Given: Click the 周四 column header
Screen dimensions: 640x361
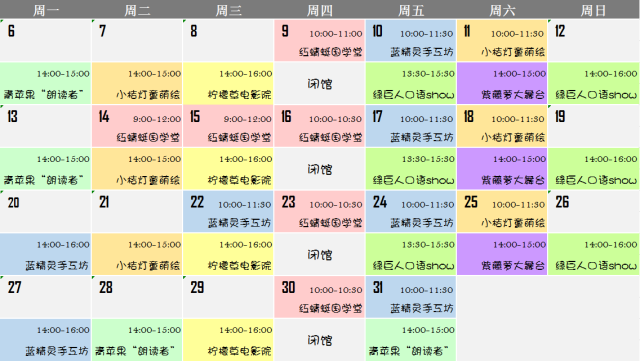Looking at the screenshot, I should 320,10.
